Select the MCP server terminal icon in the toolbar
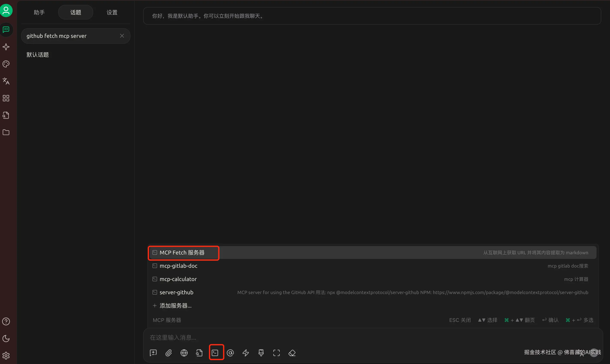Viewport: 610px width, 364px height. [216, 353]
